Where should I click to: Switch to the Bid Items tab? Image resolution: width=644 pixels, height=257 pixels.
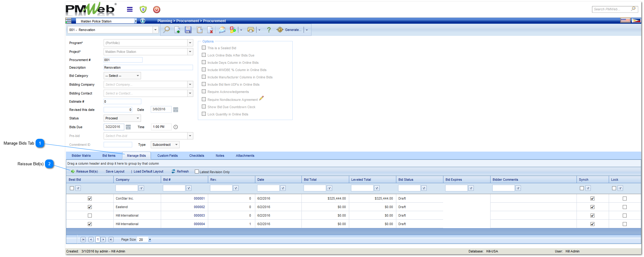click(109, 156)
